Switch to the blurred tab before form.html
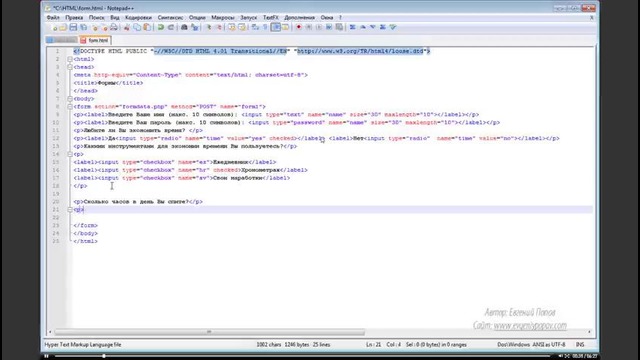 62,40
